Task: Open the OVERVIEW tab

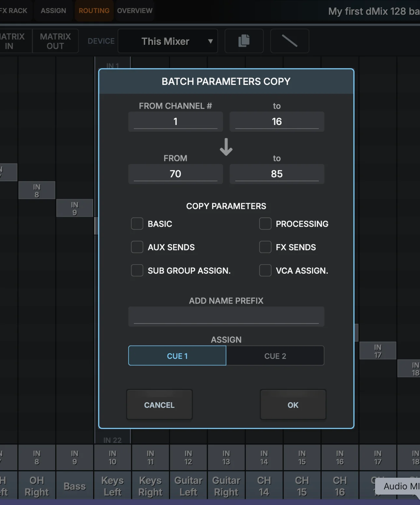Action: 135,11
